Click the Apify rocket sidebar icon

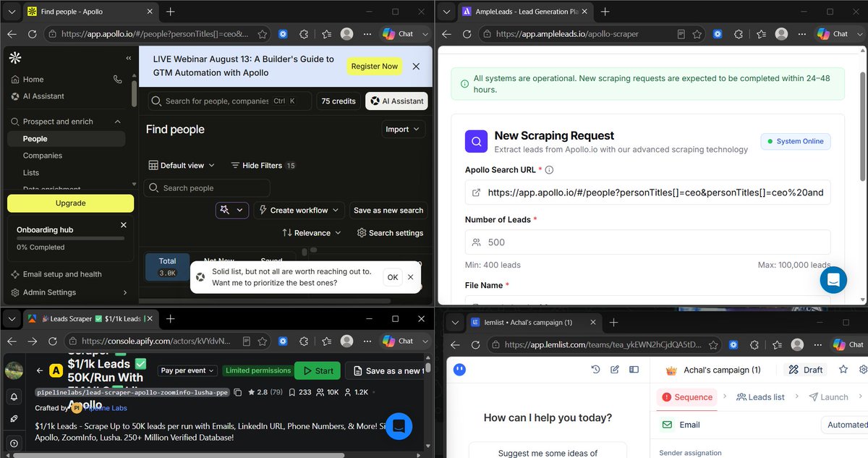[x=14, y=419]
